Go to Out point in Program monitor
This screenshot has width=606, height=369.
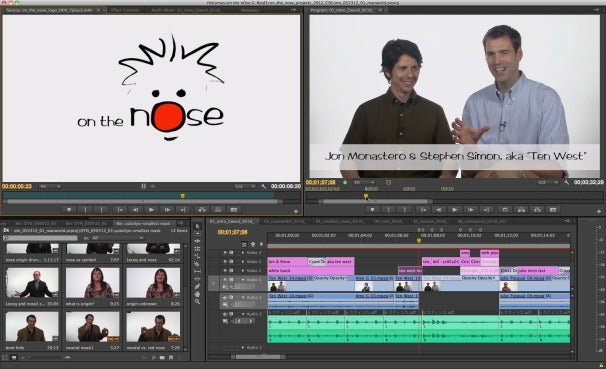[487, 209]
